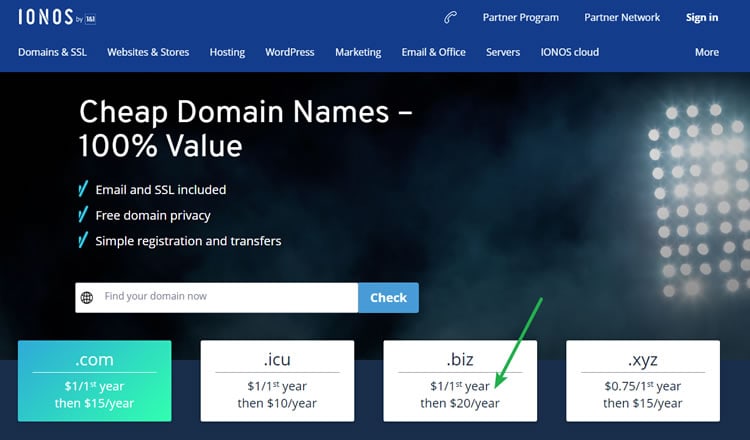Click the phone contact icon

pyautogui.click(x=450, y=18)
